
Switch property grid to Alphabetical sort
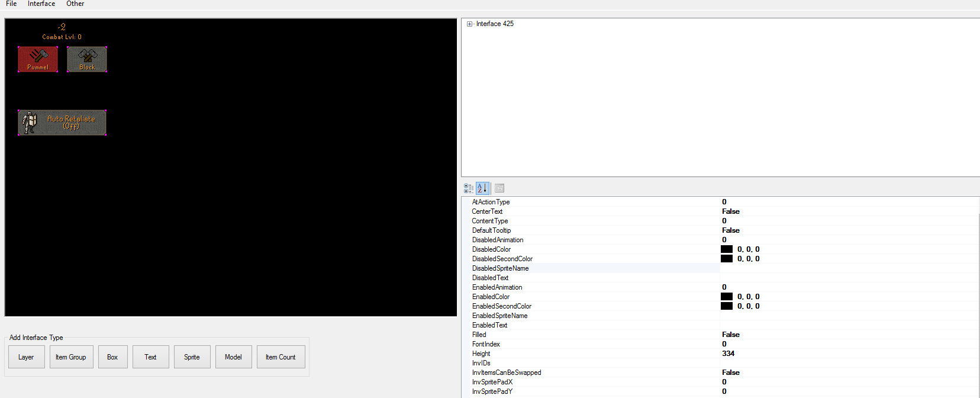[x=482, y=188]
